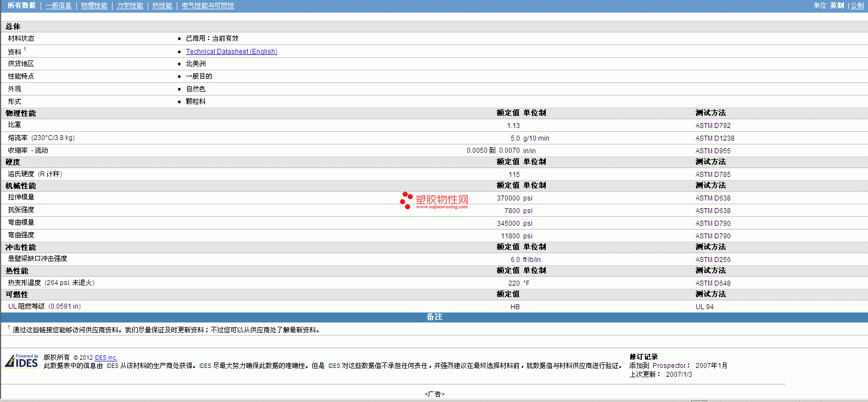
Task: Switch units to 公制
Action: pos(857,5)
